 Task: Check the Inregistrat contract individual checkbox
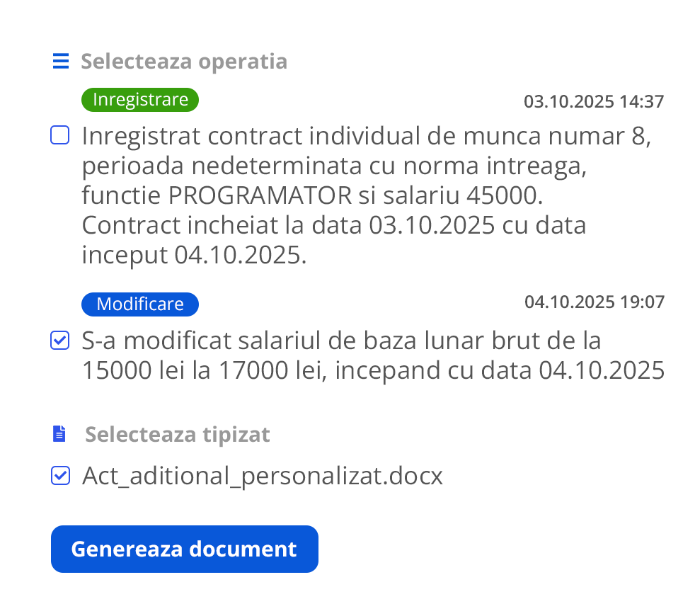[60, 135]
